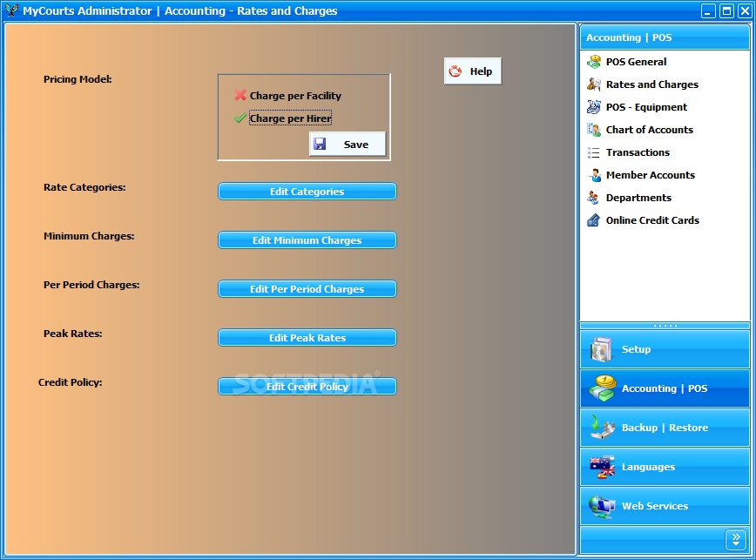
Task: Click the Pricing Model label
Action: (78, 79)
